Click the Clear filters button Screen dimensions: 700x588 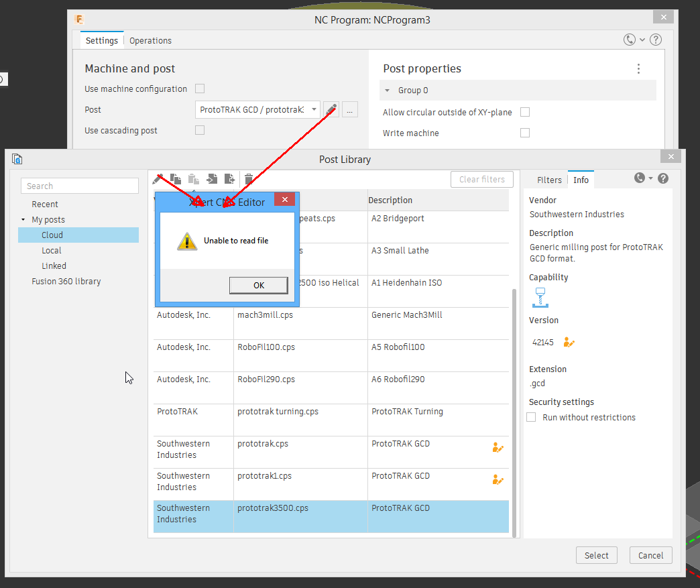(481, 179)
